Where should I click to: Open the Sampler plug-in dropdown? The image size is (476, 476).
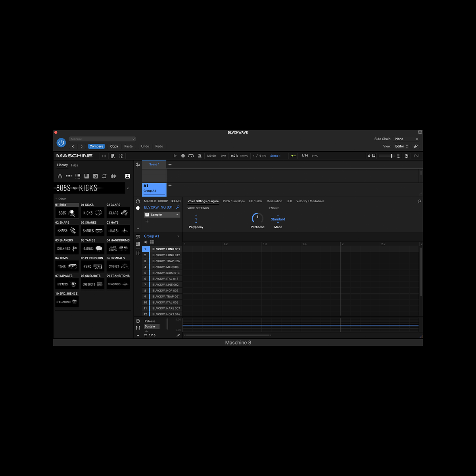click(162, 215)
